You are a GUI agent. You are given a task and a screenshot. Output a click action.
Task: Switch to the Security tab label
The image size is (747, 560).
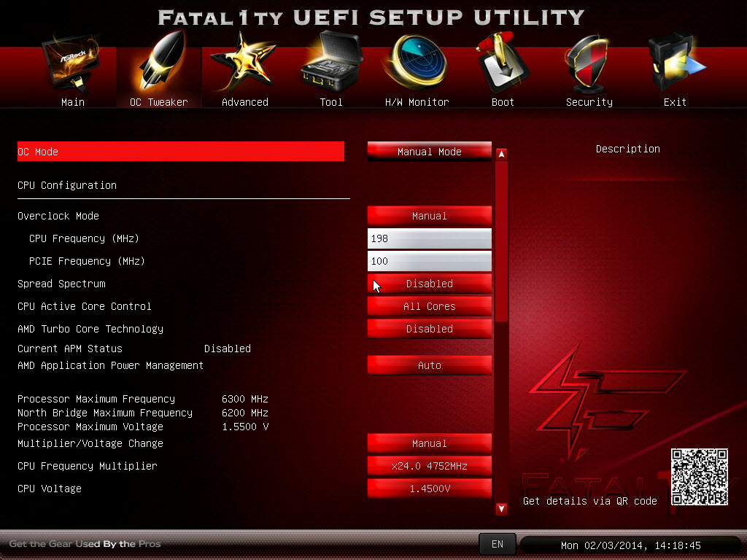tap(589, 102)
